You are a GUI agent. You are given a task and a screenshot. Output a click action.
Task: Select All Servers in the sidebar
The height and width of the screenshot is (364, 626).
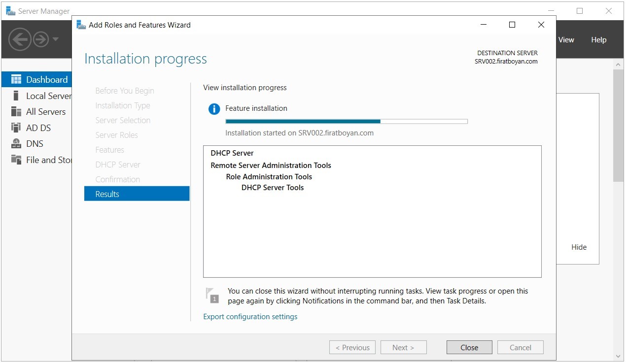[36, 112]
